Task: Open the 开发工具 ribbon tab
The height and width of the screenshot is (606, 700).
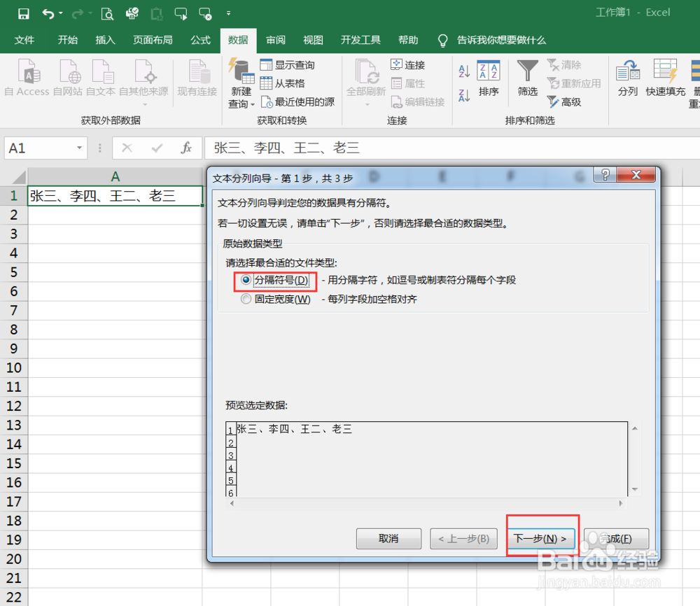Action: 360,40
